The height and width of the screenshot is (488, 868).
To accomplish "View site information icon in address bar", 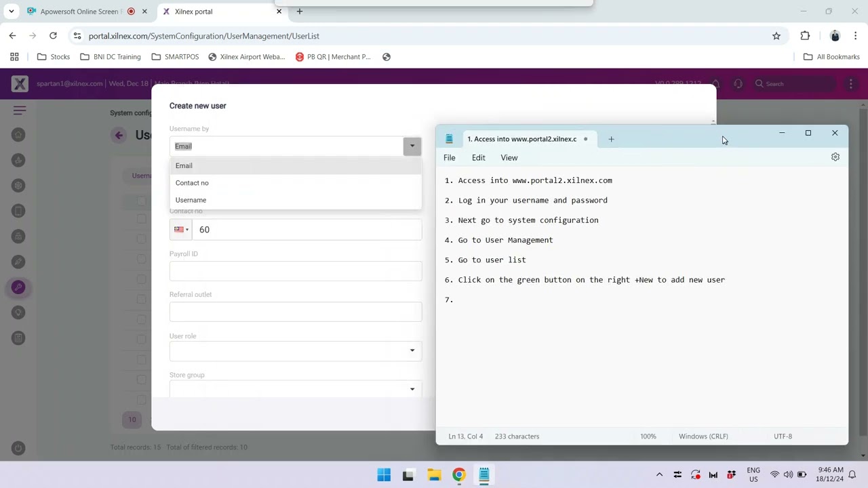I will (x=77, y=36).
